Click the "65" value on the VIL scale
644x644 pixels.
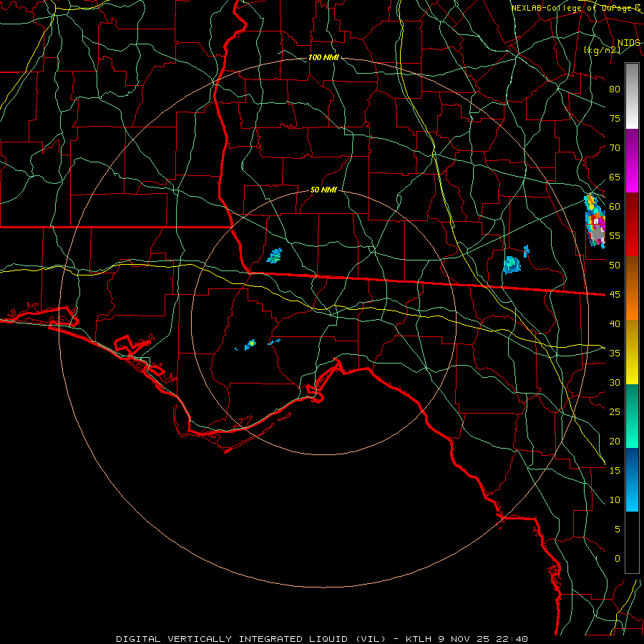pos(615,177)
